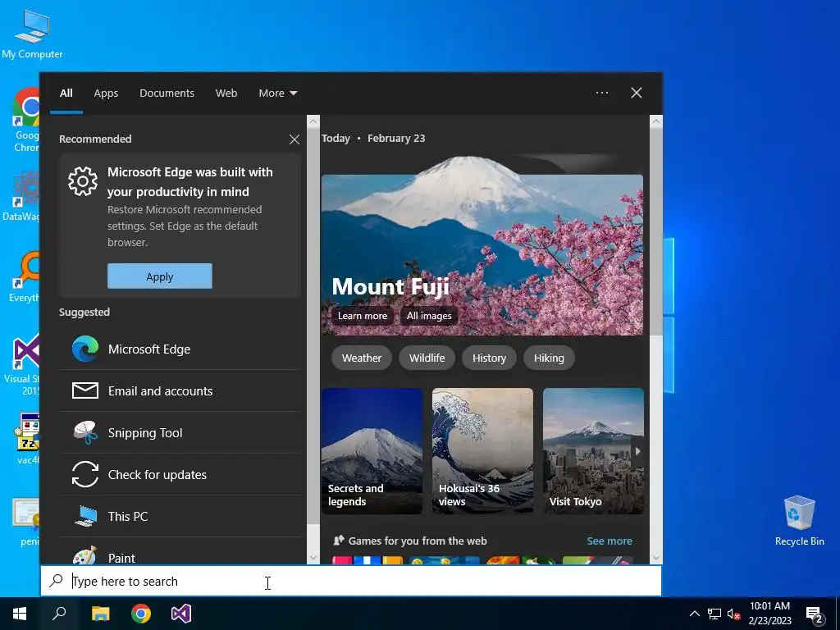Switch to the Web tab
This screenshot has width=840, height=630.
[226, 94]
